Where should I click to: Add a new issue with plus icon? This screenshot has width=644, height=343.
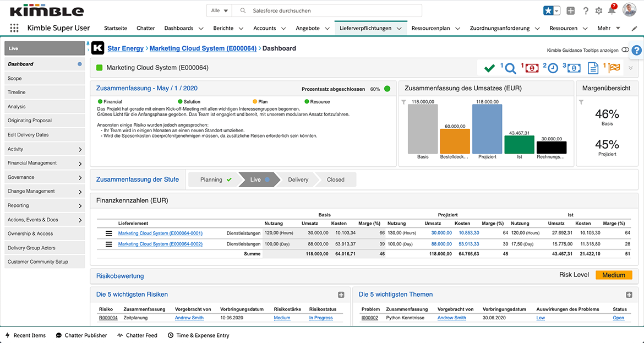coord(629,295)
